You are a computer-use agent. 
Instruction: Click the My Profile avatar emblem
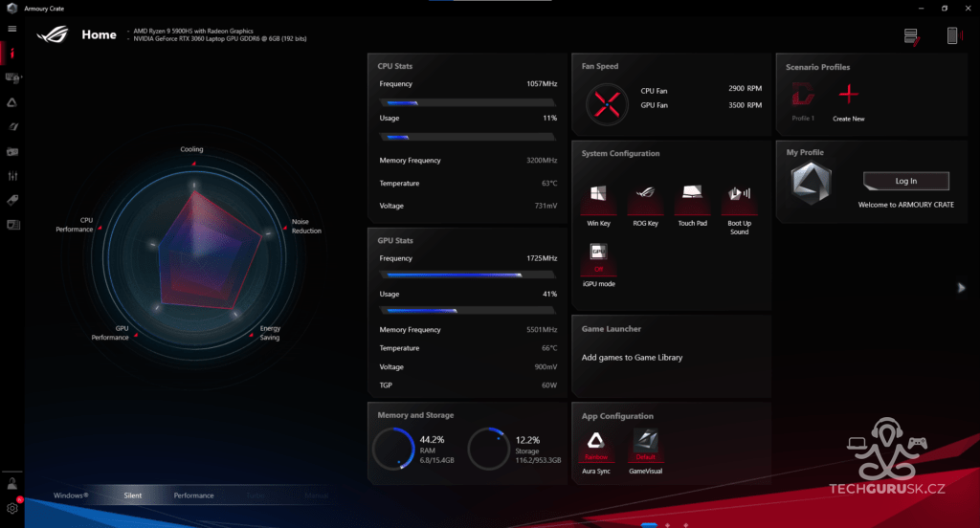pyautogui.click(x=812, y=183)
